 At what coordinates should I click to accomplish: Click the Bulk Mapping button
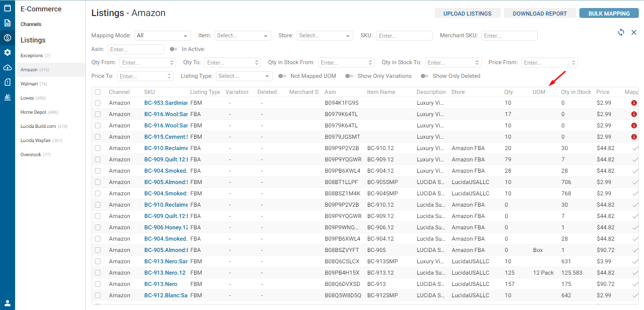609,13
